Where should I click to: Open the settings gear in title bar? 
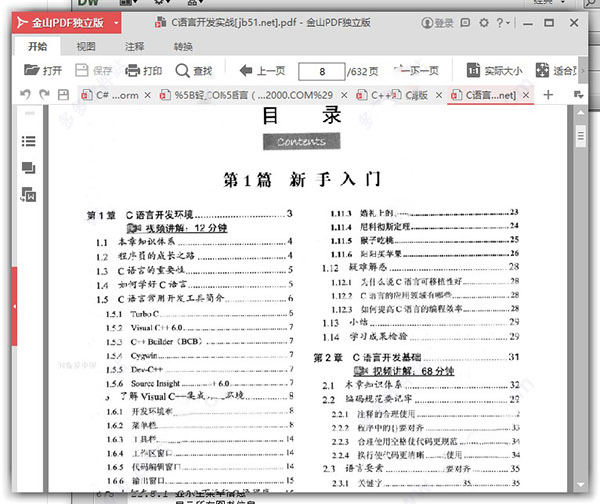click(x=484, y=23)
